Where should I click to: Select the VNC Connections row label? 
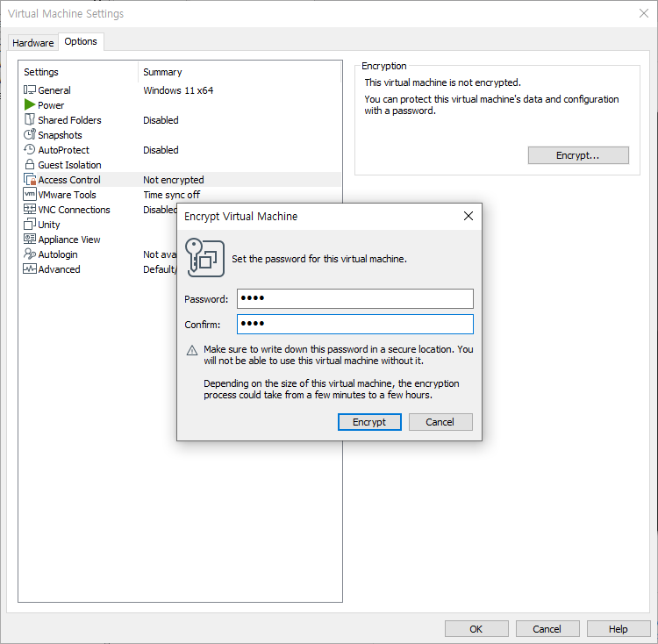point(75,210)
